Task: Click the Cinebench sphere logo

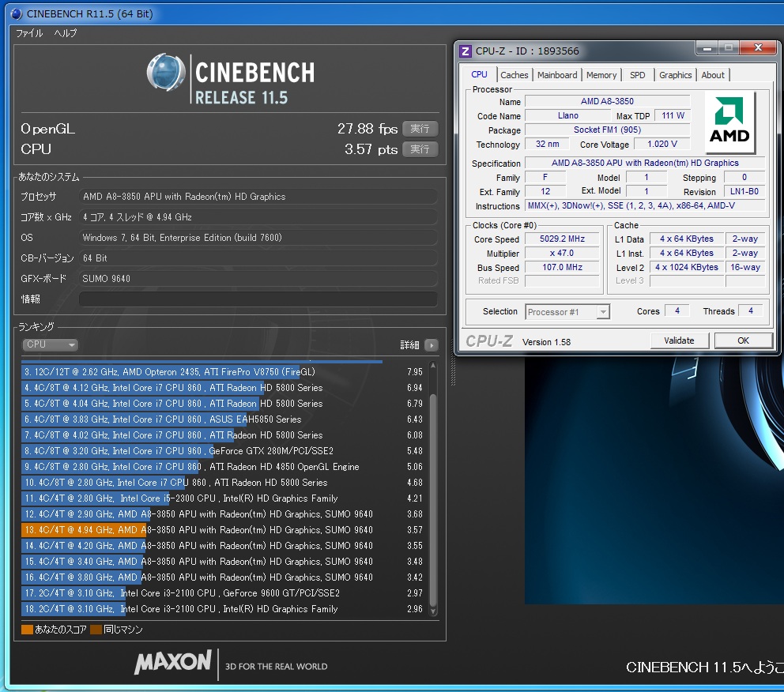Action: [166, 73]
